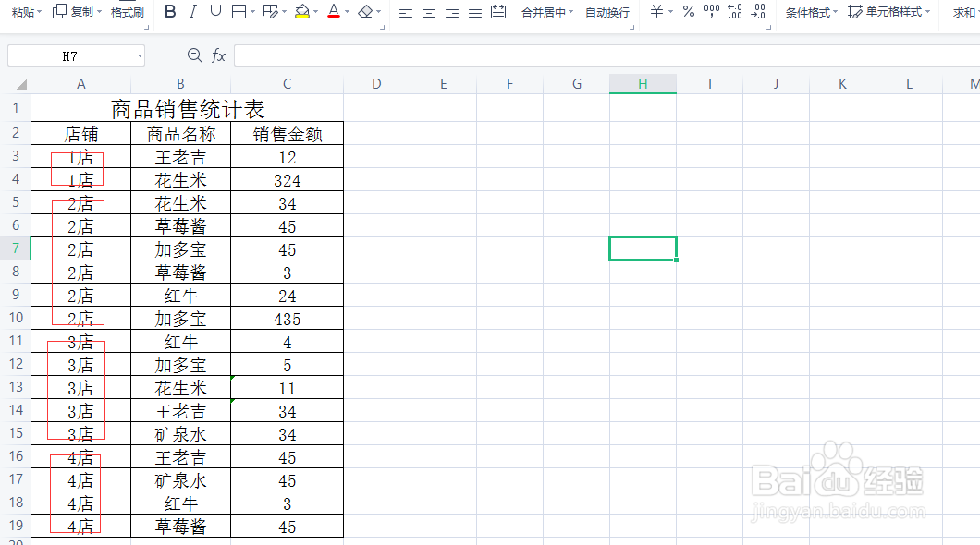
Task: Expand the copy (复制) dropdown arrow
Action: (x=99, y=12)
